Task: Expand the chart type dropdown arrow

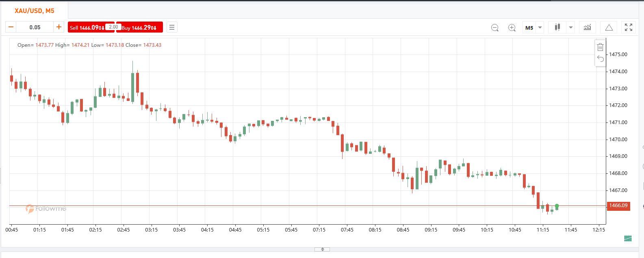Action: tap(571, 28)
